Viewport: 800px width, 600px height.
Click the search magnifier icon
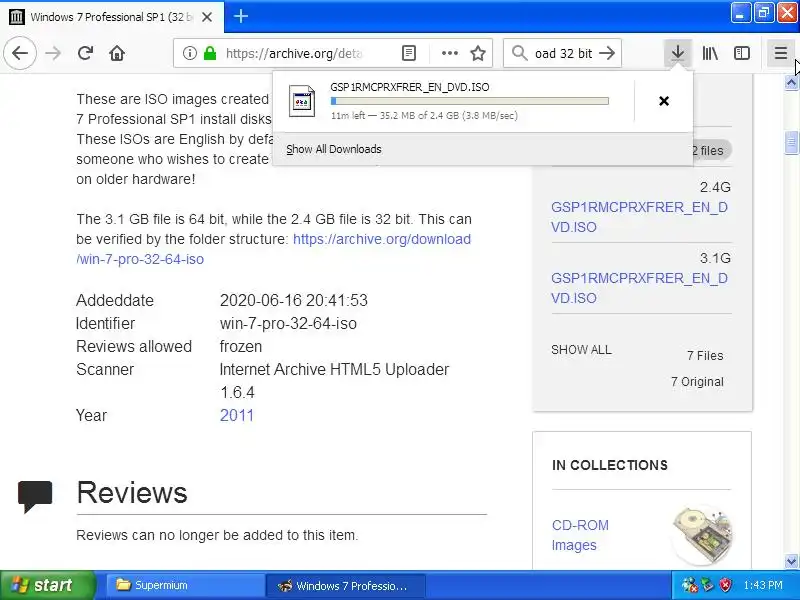click(x=519, y=53)
